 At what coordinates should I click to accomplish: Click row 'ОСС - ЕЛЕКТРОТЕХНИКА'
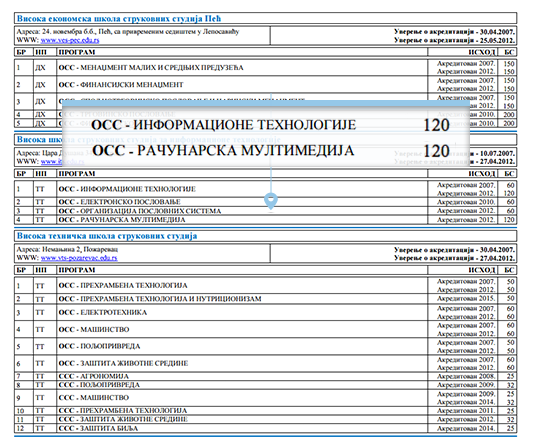pos(265,312)
